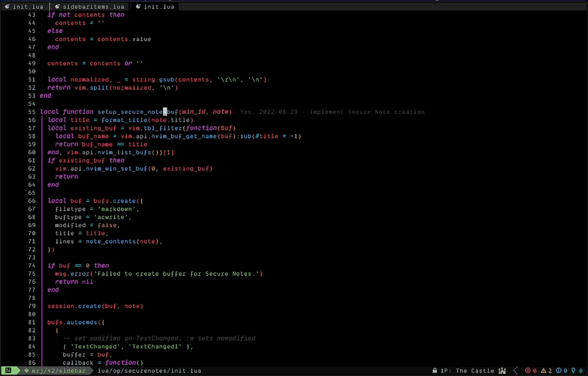Screen dimensions: 588x376
Task: Click 'return nil' on line 76
Action: pyautogui.click(x=74, y=282)
